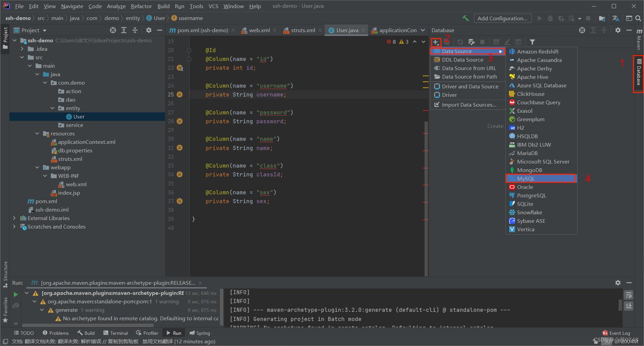Click the Project Structure toolbar icon
The image size is (644, 346).
pos(602,18)
